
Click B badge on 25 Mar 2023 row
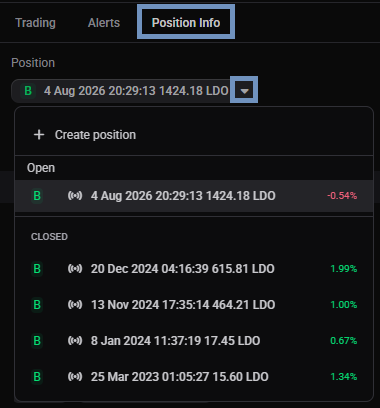point(37,377)
